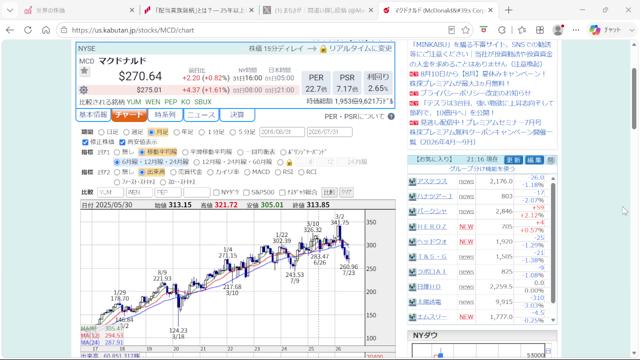The width and height of the screenshot is (640, 360).
Task: Refresh the browser page
Action: 28,30
